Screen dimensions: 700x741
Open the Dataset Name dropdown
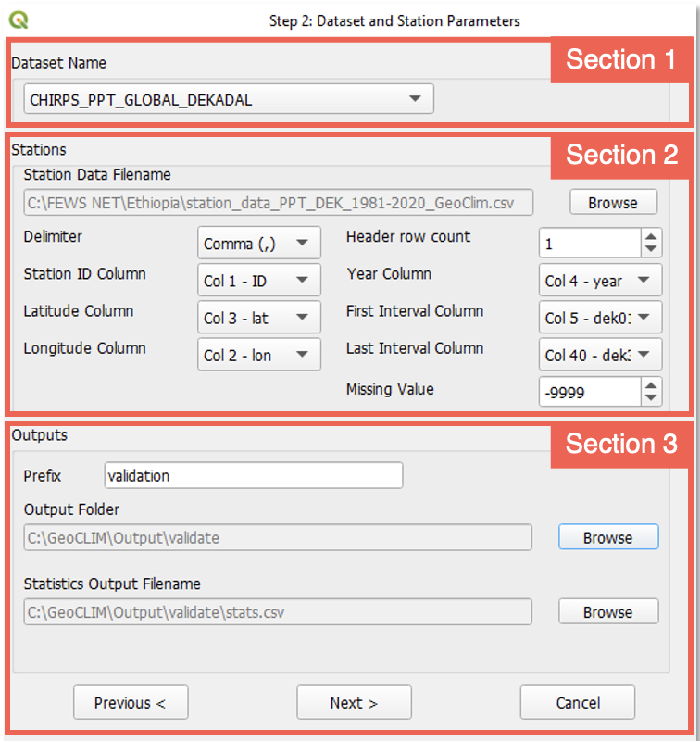[228, 99]
